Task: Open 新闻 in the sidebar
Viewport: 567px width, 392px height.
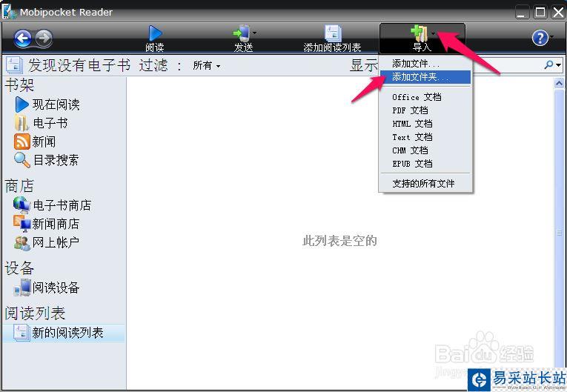Action: pyautogui.click(x=44, y=142)
